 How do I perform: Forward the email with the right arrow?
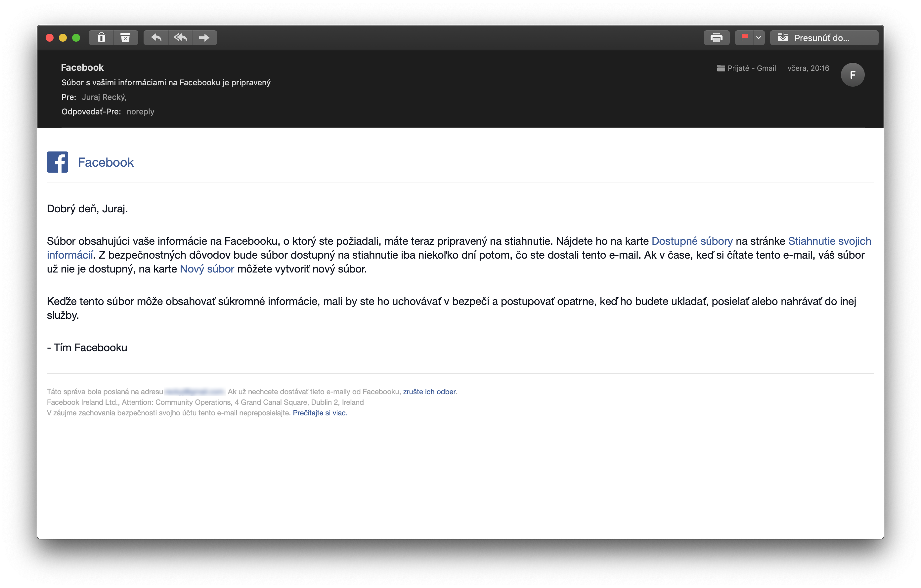pos(205,37)
